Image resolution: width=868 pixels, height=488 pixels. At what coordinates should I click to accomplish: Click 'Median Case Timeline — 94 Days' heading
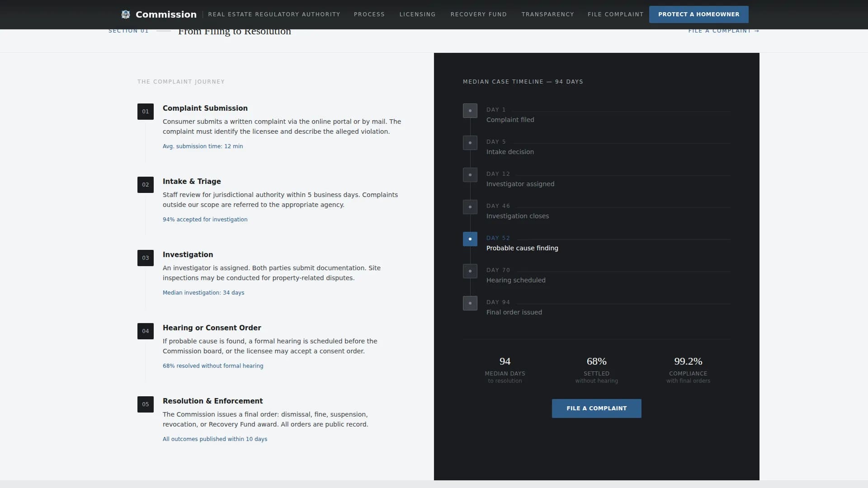[x=523, y=82]
